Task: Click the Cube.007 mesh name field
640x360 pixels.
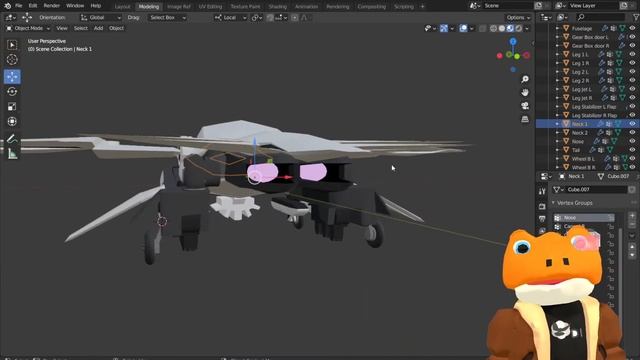Action: pyautogui.click(x=596, y=189)
